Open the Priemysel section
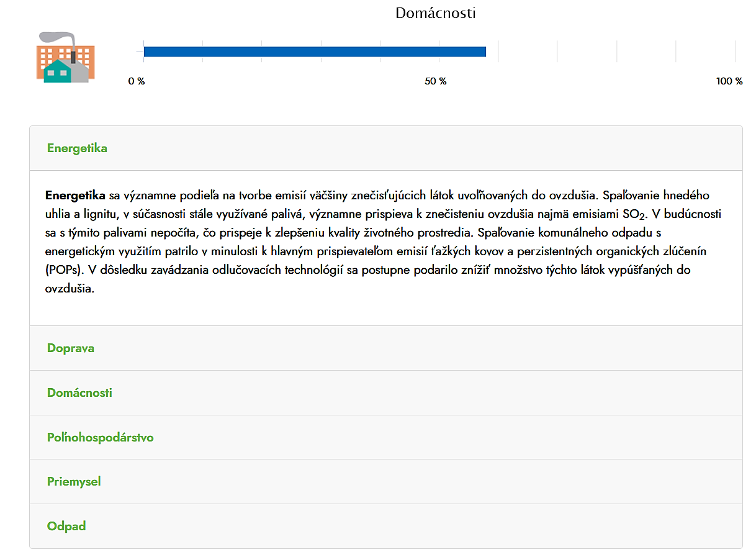 [x=74, y=482]
